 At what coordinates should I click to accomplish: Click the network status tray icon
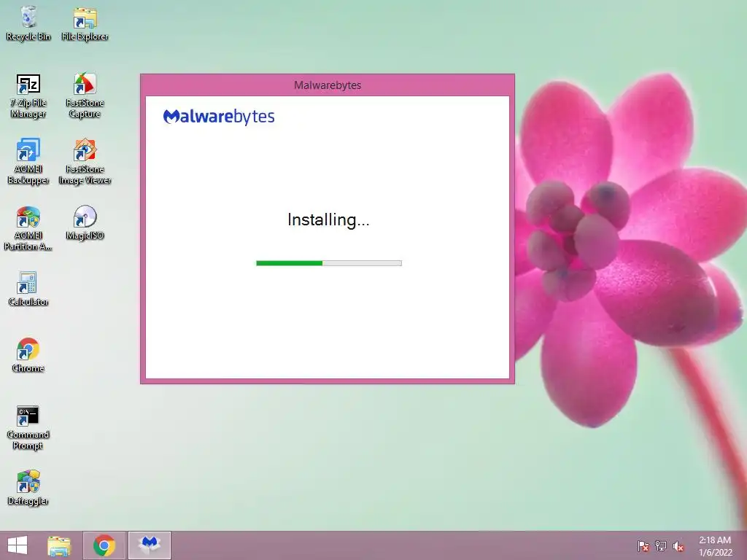[x=661, y=546]
